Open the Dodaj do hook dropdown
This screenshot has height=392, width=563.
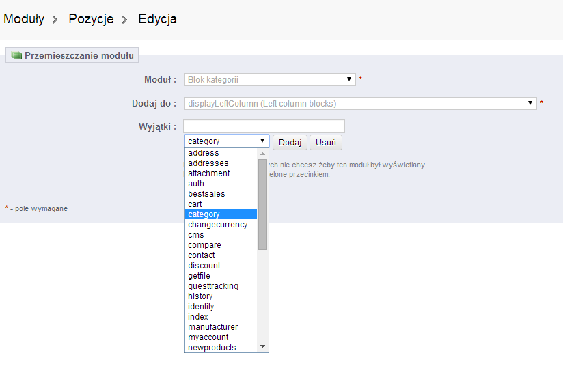[361, 103]
